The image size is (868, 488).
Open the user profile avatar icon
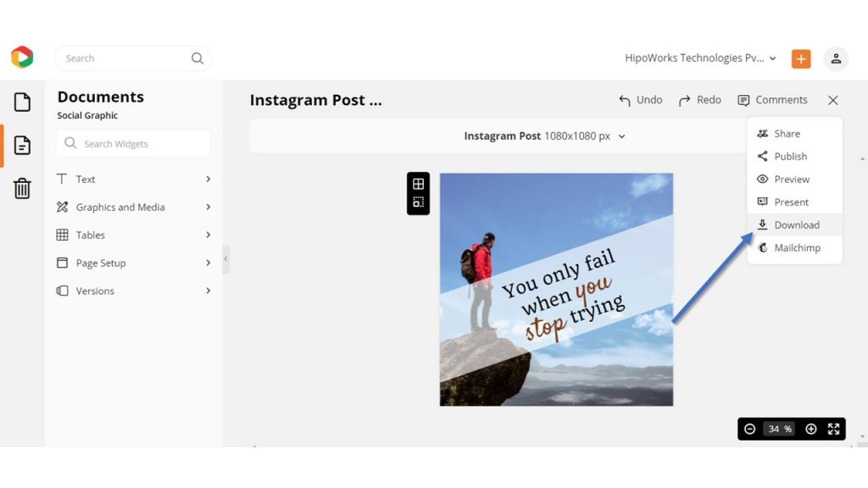(836, 58)
